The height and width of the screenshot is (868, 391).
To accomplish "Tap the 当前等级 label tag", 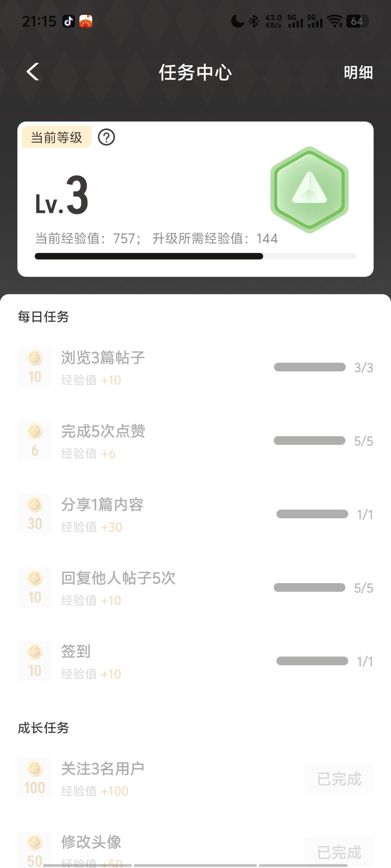I will click(56, 137).
